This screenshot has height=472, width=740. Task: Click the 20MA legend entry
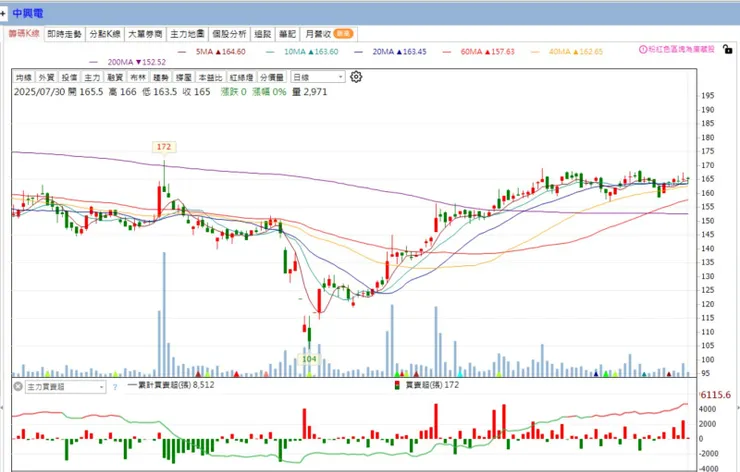[391, 51]
